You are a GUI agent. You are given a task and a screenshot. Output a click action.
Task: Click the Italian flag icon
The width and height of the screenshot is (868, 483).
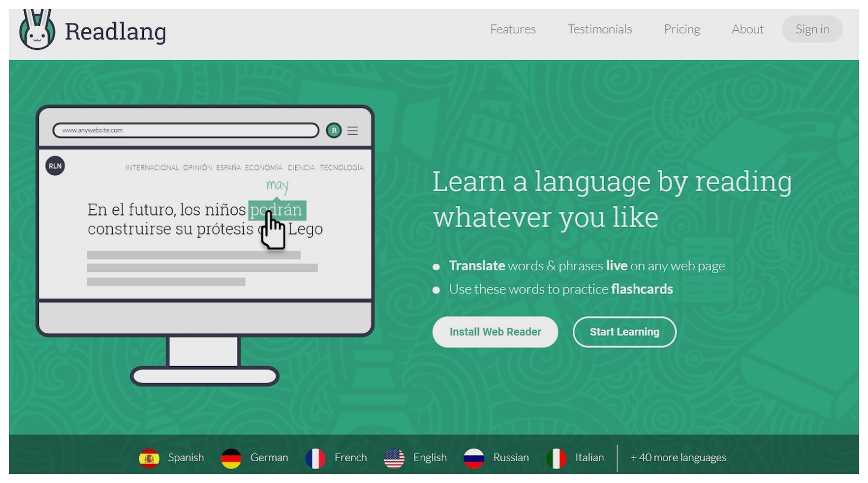click(556, 458)
